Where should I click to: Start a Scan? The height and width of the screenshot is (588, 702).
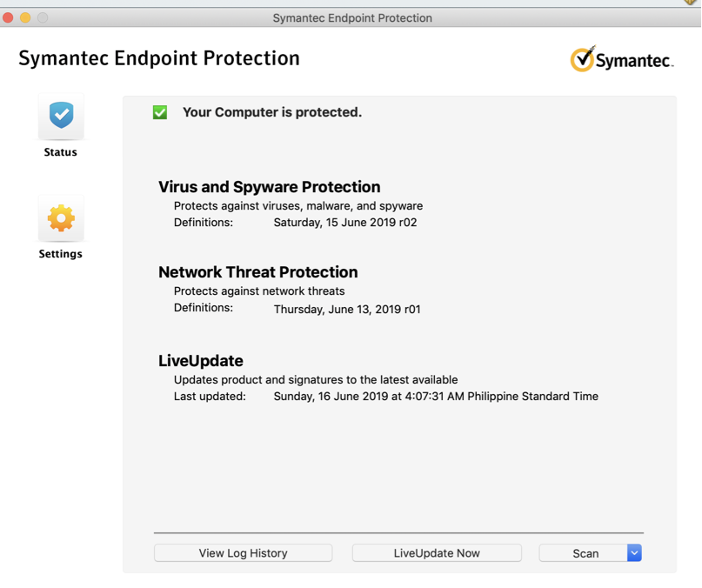(584, 553)
